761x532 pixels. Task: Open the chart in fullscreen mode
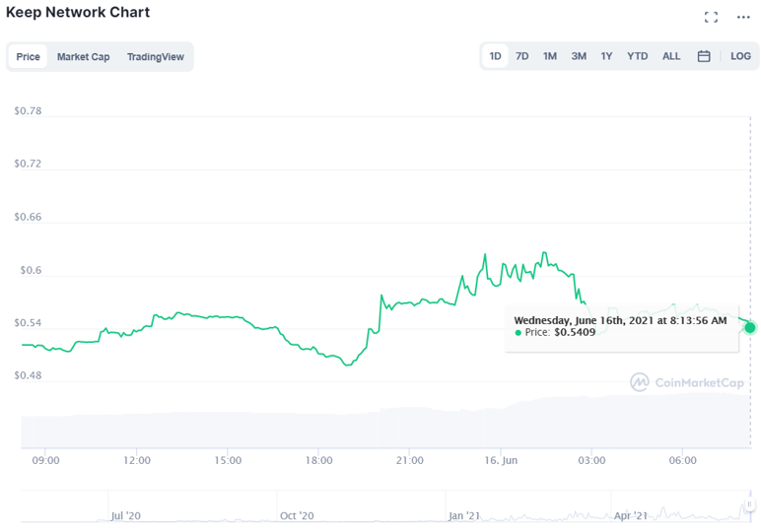711,18
